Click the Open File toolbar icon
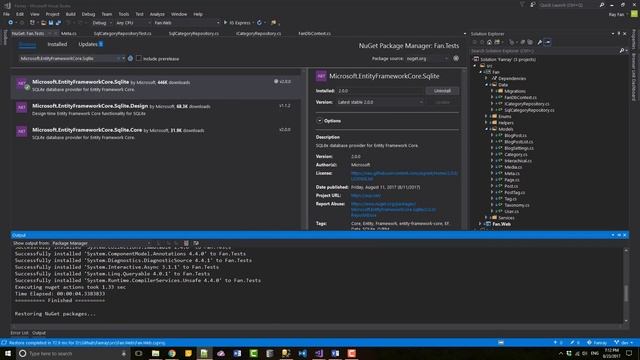 [x=43, y=23]
